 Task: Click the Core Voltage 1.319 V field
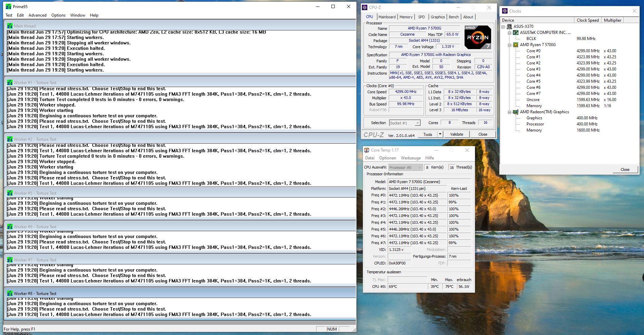[x=448, y=47]
